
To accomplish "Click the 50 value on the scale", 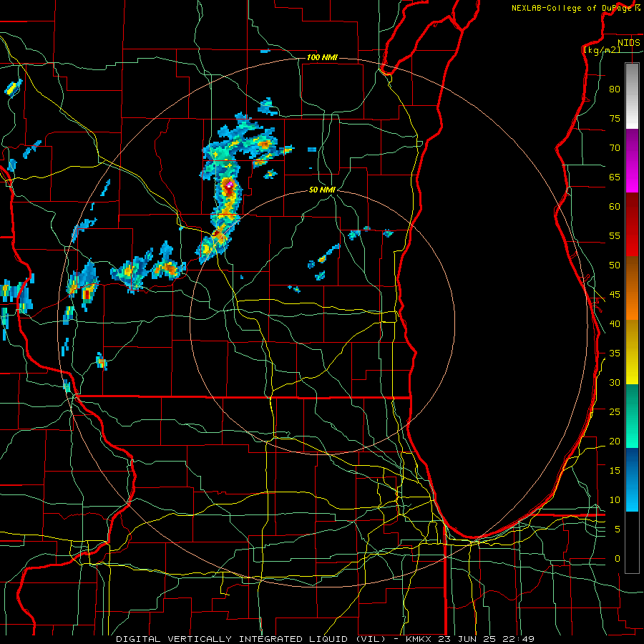I will tap(615, 265).
